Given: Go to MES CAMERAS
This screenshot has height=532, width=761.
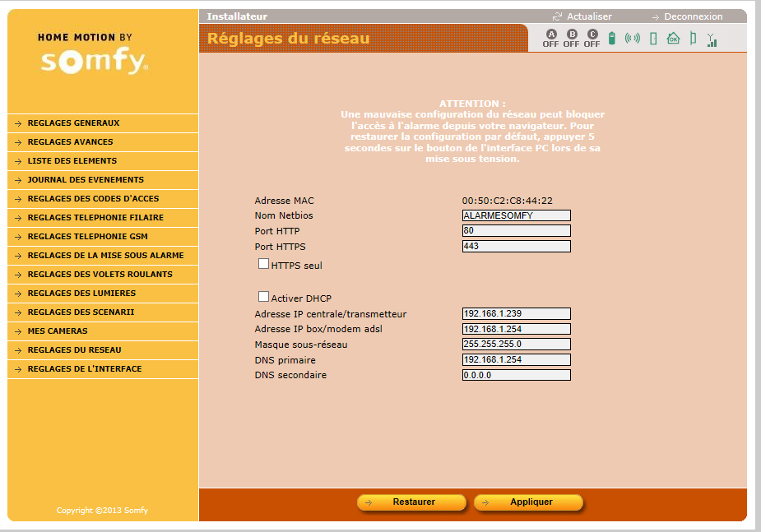Looking at the screenshot, I should point(103,331).
